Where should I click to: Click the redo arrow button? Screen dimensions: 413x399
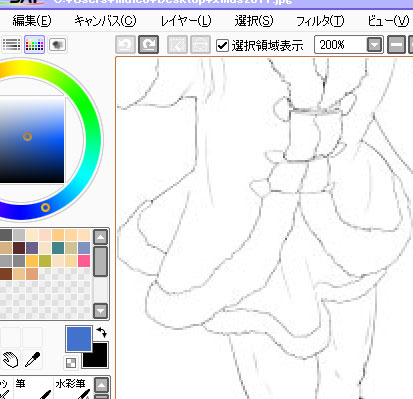tap(148, 45)
